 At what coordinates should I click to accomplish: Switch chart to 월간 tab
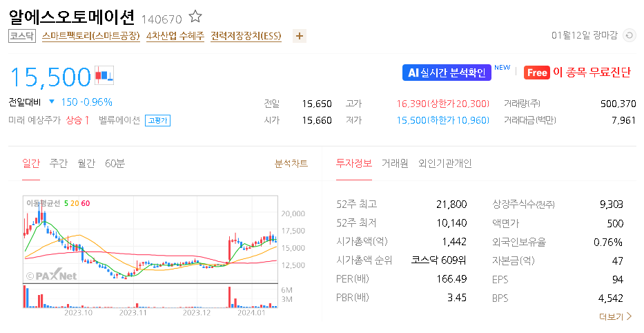[x=86, y=164]
